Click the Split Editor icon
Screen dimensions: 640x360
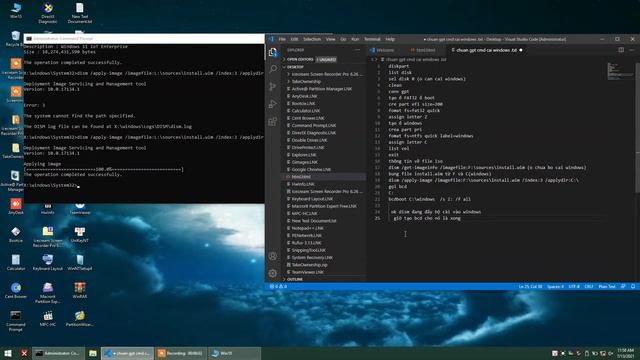click(621, 50)
